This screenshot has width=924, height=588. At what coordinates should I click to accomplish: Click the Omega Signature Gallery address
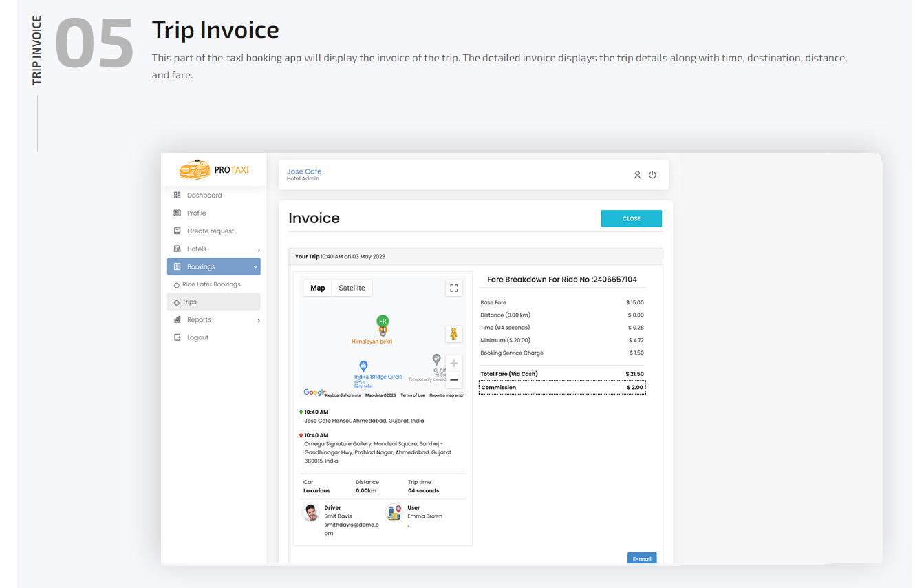(378, 452)
